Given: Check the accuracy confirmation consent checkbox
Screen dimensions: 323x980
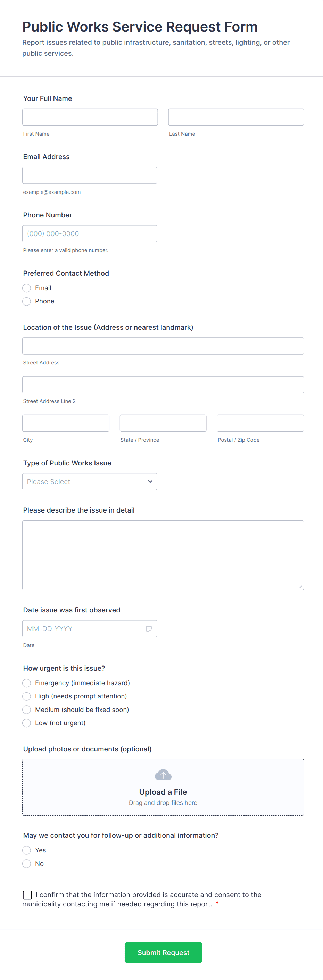Looking at the screenshot, I should pos(27,895).
